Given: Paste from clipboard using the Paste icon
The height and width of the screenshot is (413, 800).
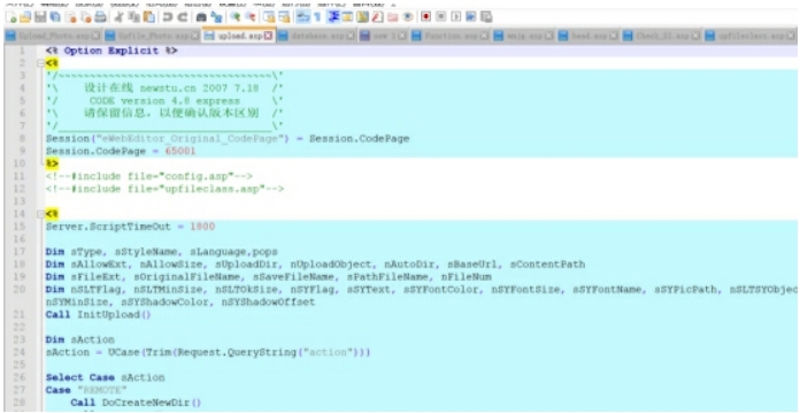Looking at the screenshot, I should coord(148,17).
